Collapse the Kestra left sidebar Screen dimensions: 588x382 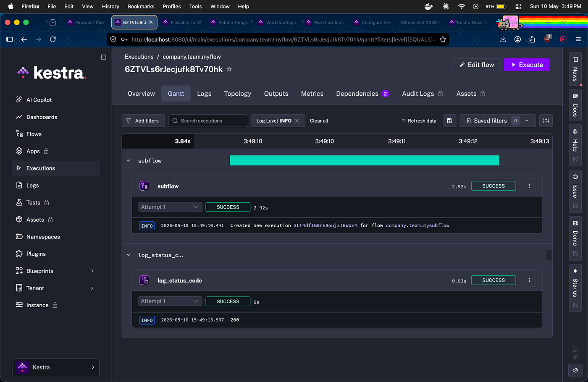click(x=104, y=57)
